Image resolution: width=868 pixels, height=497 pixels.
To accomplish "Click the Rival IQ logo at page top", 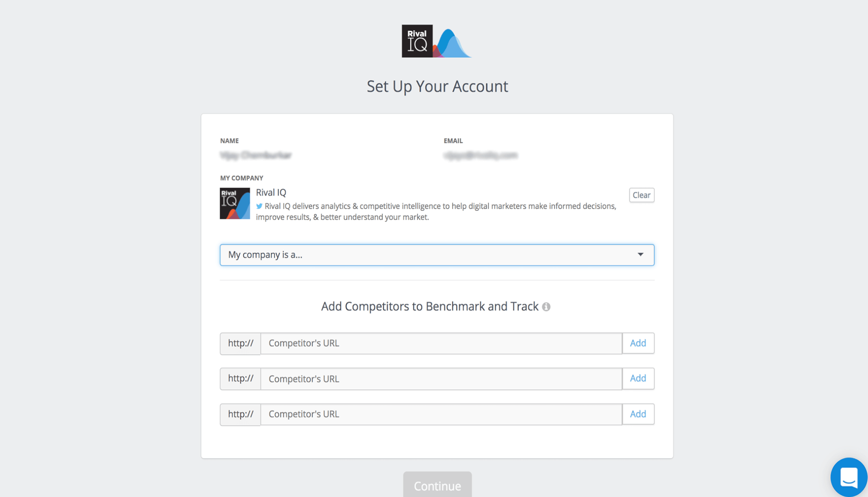I will [x=437, y=41].
